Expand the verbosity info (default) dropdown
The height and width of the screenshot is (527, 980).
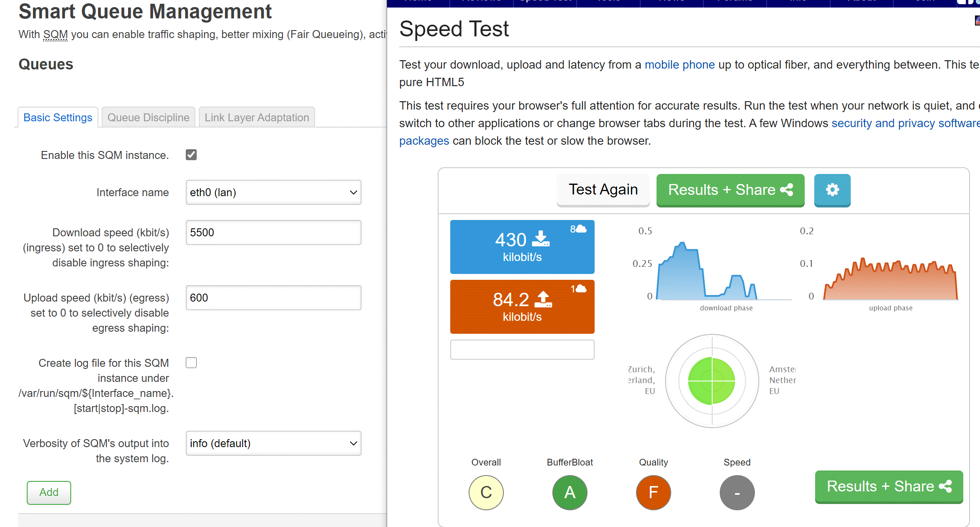pos(273,443)
